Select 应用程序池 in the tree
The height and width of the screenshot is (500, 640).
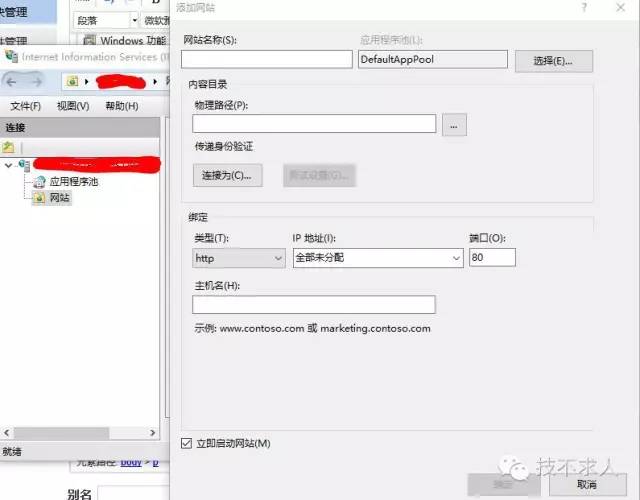(74, 182)
